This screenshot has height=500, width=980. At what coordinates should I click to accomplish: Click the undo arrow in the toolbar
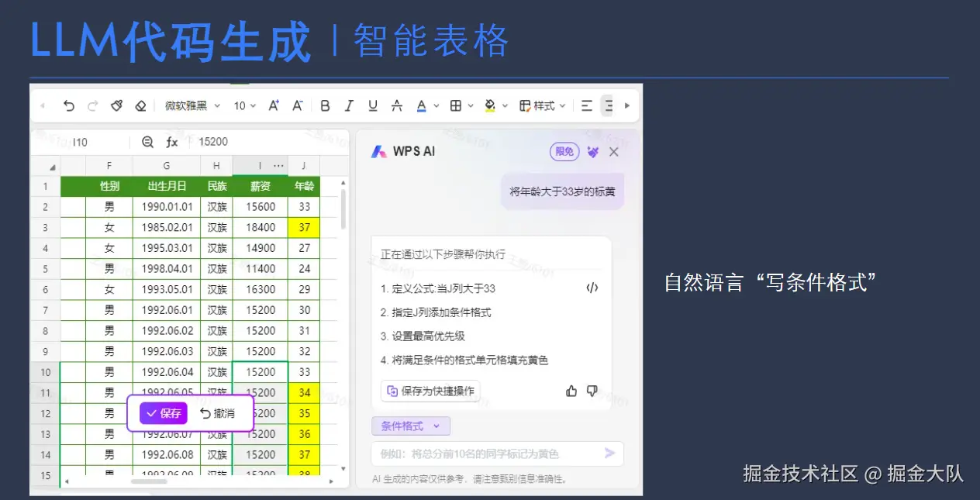click(69, 105)
